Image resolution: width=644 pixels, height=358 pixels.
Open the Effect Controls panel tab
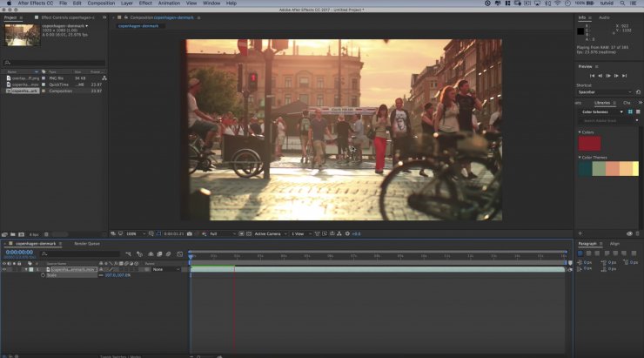coord(67,17)
